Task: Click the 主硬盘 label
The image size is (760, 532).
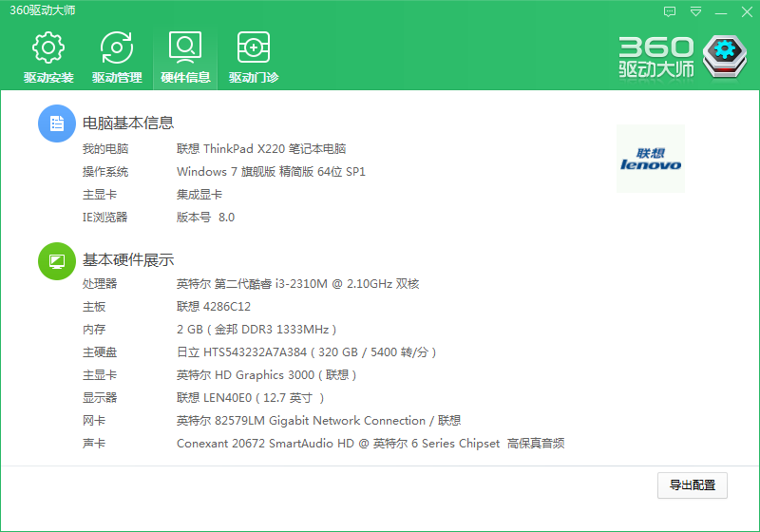Action: click(x=100, y=352)
